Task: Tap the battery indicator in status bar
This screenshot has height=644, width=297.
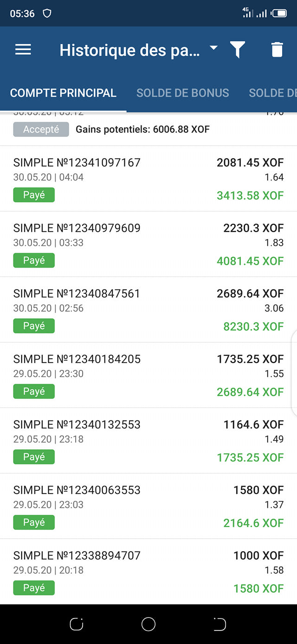Action: (279, 13)
